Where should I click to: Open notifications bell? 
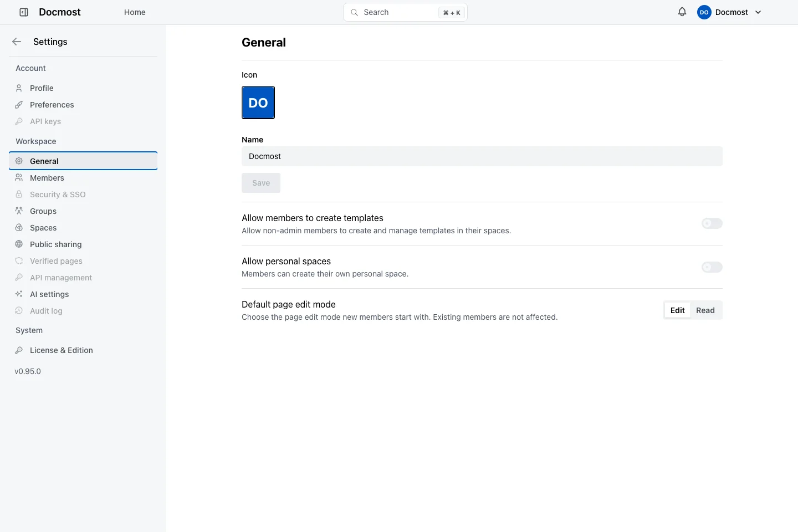pyautogui.click(x=682, y=12)
